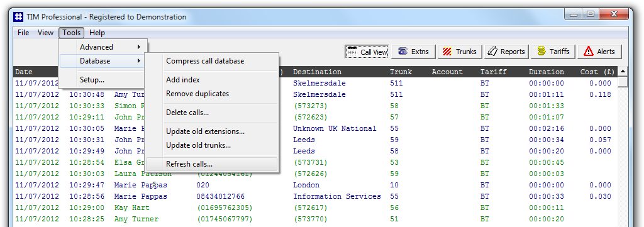Image resolution: width=644 pixels, height=227 pixels.
Task: Click the (573273) destination cell
Action: pyautogui.click(x=311, y=106)
